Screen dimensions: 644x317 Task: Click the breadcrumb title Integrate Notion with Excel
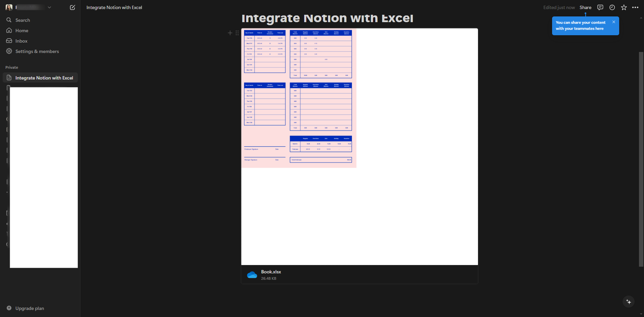coord(114,7)
